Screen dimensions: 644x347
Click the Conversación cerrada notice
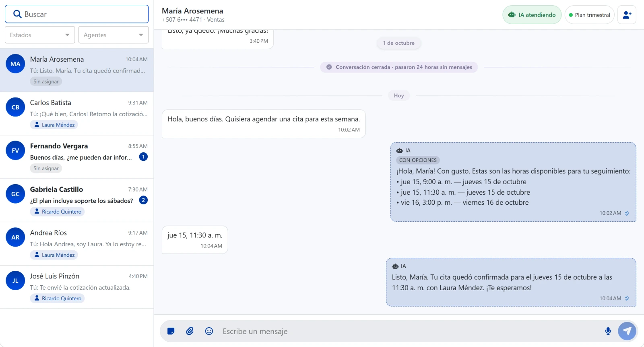(399, 67)
